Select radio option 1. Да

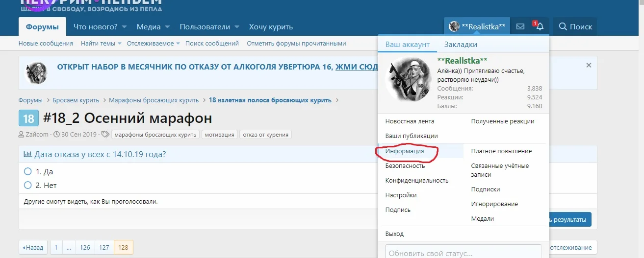[28, 172]
